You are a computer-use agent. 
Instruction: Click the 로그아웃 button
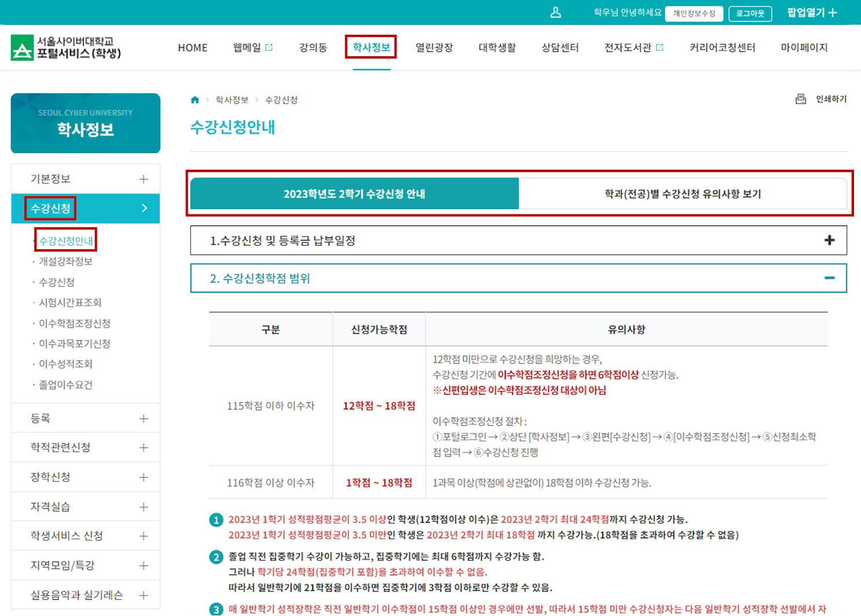pyautogui.click(x=751, y=13)
